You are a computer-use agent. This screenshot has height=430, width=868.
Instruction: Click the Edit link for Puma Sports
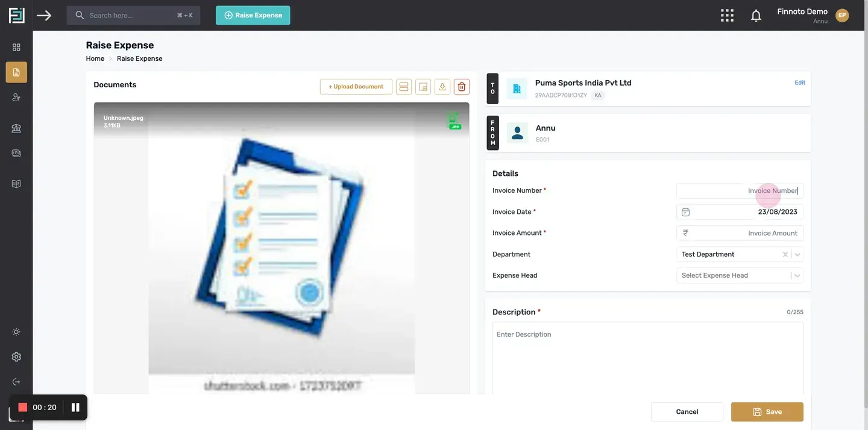tap(800, 83)
